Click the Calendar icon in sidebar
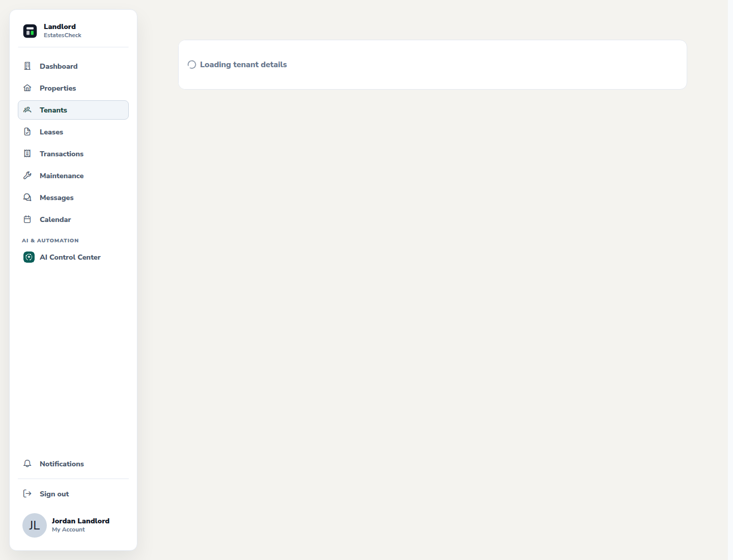Viewport: 733px width, 560px height. coord(27,219)
